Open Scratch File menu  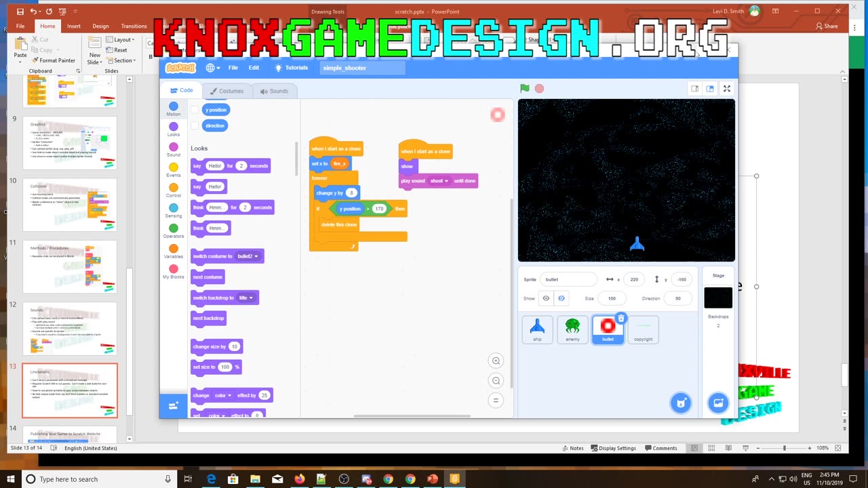(x=233, y=68)
